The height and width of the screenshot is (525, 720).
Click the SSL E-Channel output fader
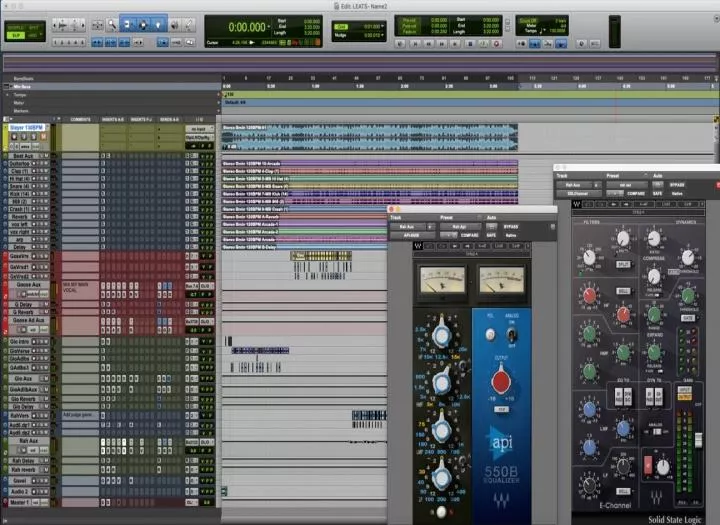(x=698, y=440)
